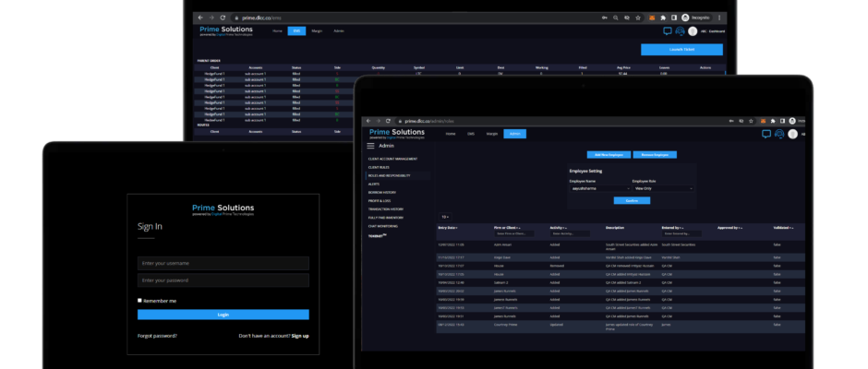This screenshot has width=868, height=369.
Task: Open the Employee Role dropdown showing View Only
Action: [x=663, y=188]
